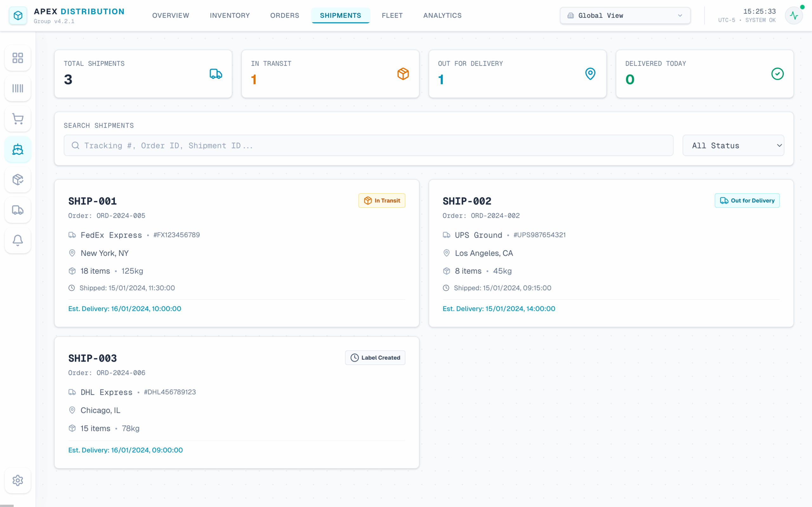Open the SHIP-003 shipment card title
Screen dimensions: 812x507
93,358
